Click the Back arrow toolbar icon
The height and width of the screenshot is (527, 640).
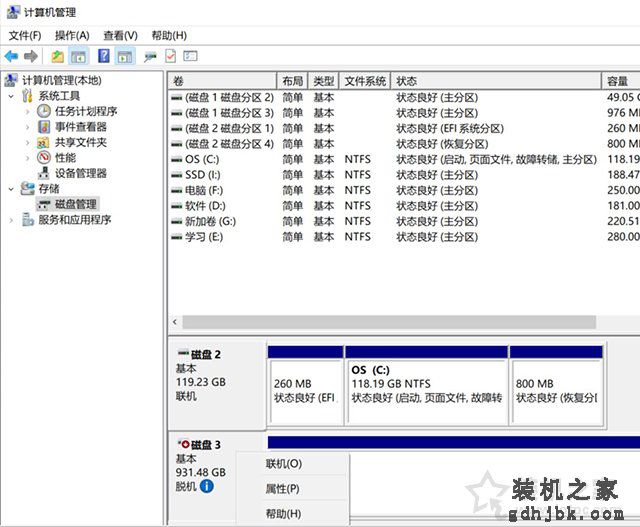(11, 56)
